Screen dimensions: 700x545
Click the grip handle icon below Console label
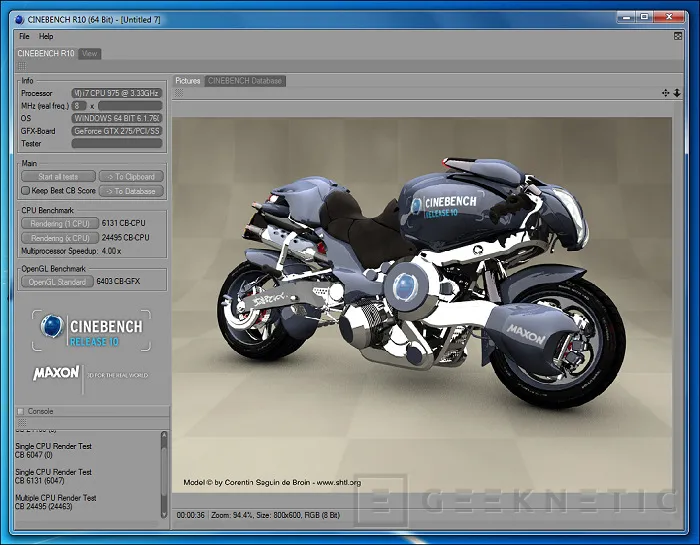click(x=22, y=422)
